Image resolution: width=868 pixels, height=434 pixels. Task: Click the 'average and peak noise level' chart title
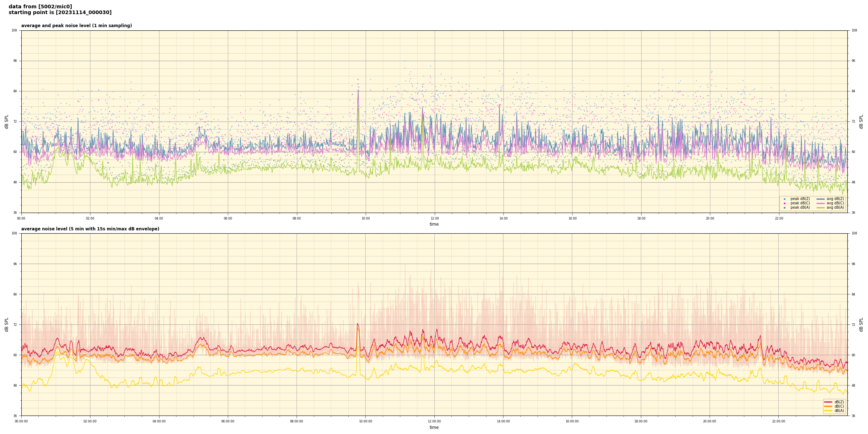tap(76, 26)
